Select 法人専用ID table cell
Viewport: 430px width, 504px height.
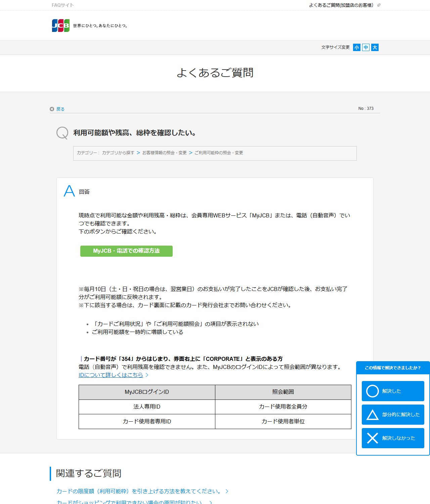pos(147,407)
